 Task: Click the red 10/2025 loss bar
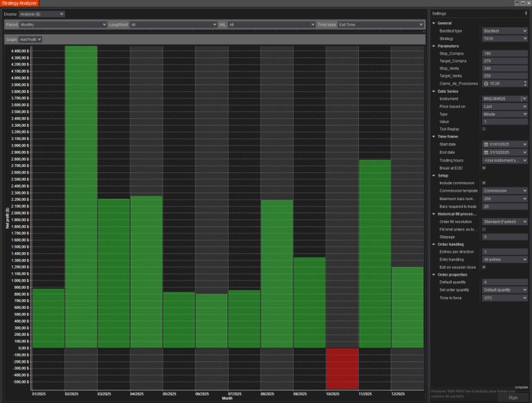point(342,368)
